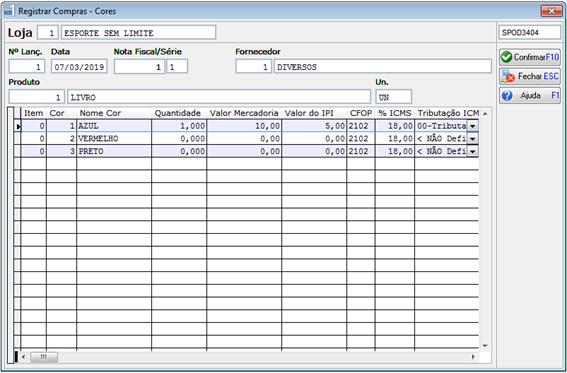
Task: Click the quantity cell in PRETO row
Action: click(x=179, y=151)
